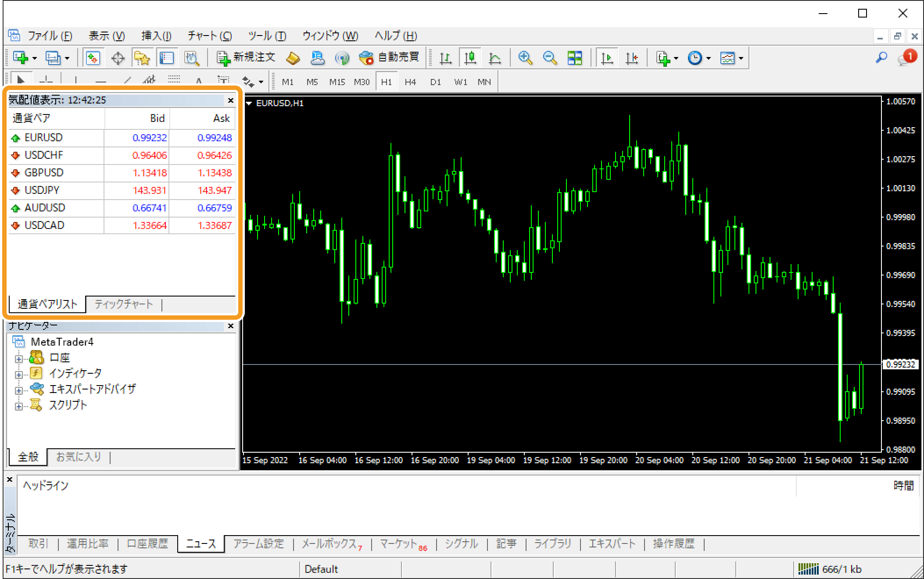
Task: Zoom out of the chart
Action: click(549, 58)
